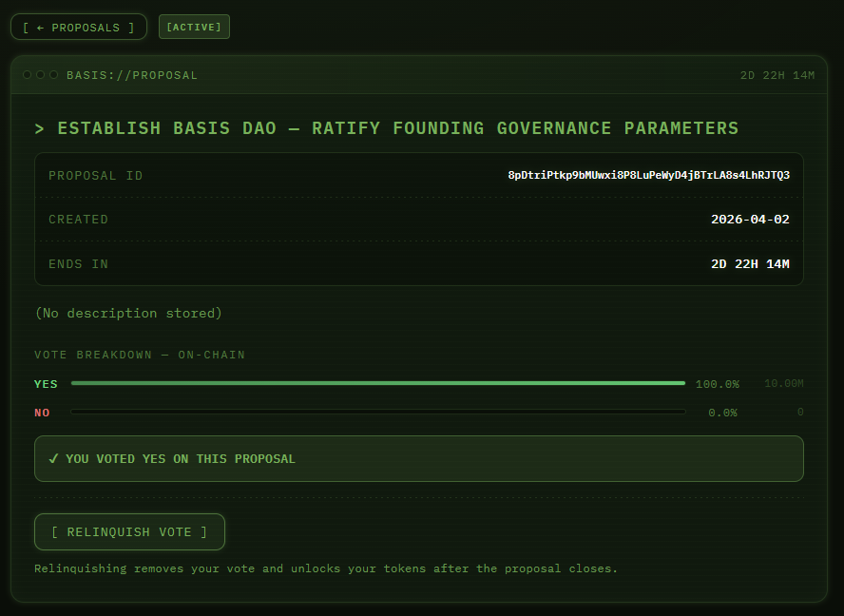Click the 0.0% NO percentage
The height and width of the screenshot is (616, 844).
coord(723,413)
